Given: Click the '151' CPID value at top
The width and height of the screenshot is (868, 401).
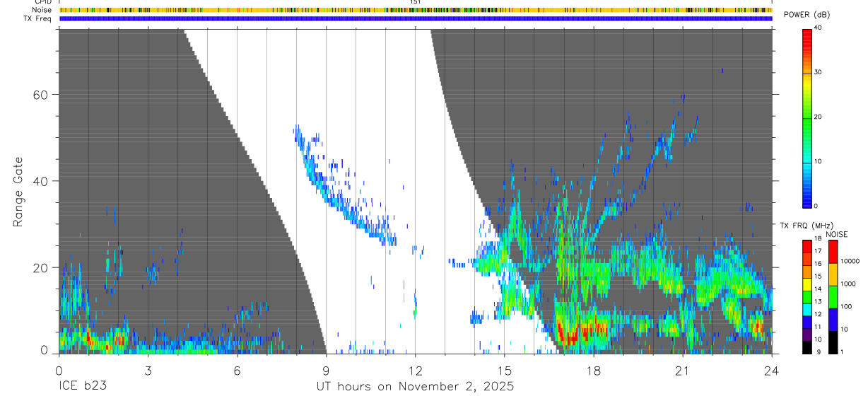Looking at the screenshot, I should click(x=416, y=2).
